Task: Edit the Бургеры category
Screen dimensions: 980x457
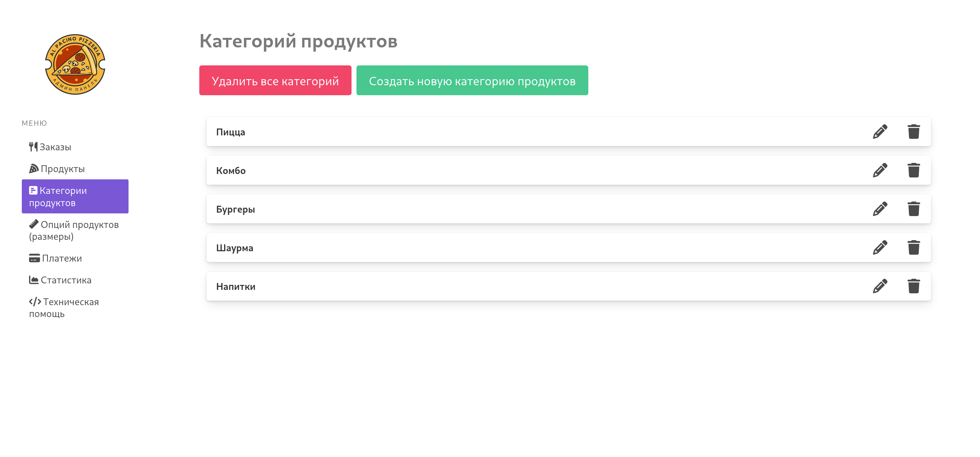Action: [x=880, y=209]
